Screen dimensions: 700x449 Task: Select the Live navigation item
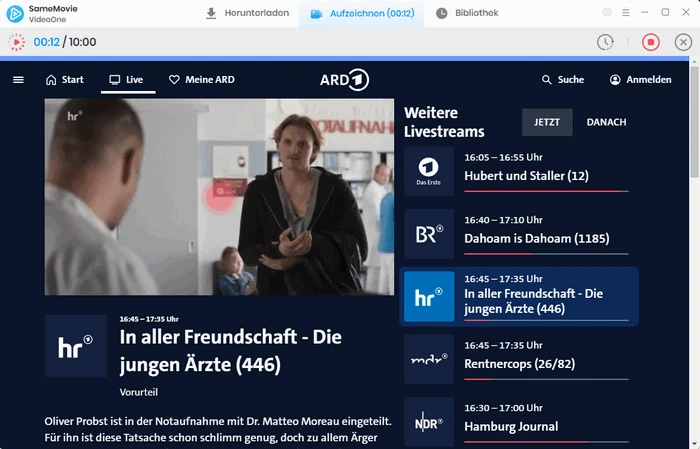pos(127,80)
